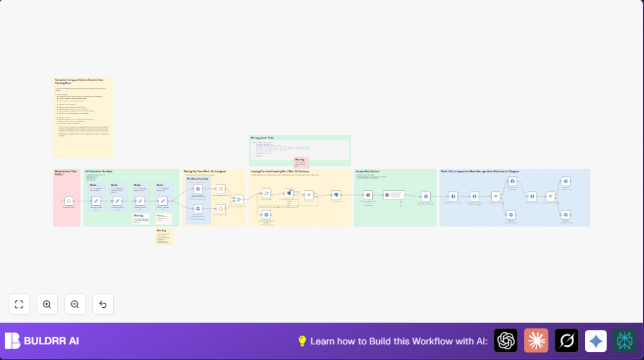Select the square OpenAI node in the green section
This screenshot has width=644, height=360.
(x=368, y=195)
